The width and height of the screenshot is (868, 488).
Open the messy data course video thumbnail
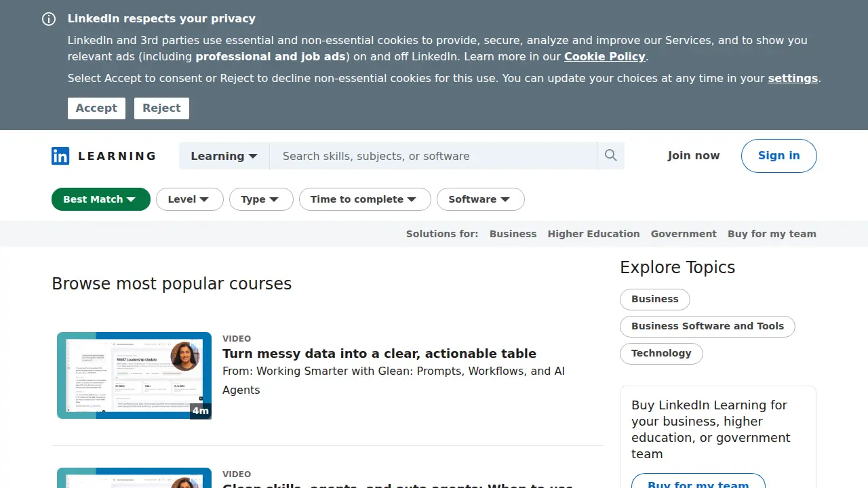(x=134, y=375)
